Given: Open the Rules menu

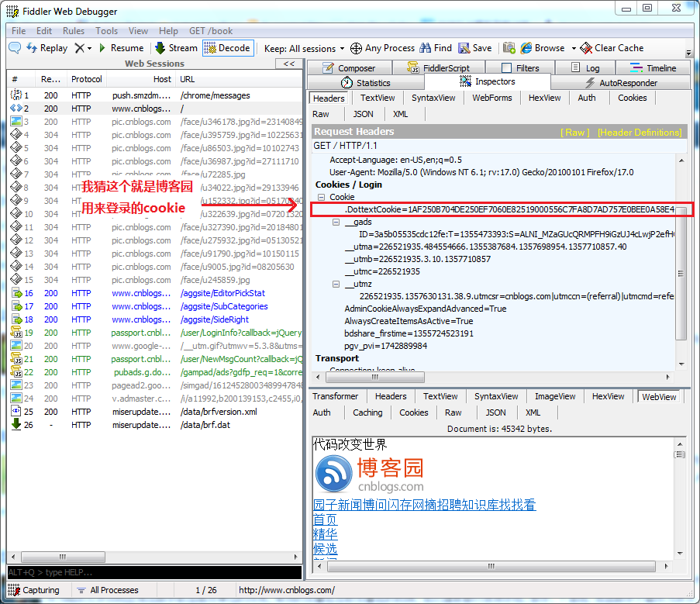Looking at the screenshot, I should click(x=74, y=31).
